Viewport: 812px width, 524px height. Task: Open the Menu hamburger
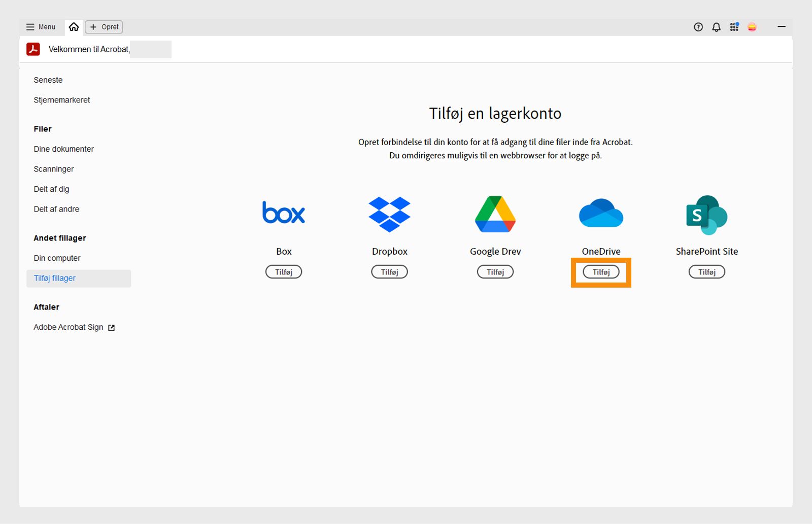tap(41, 27)
